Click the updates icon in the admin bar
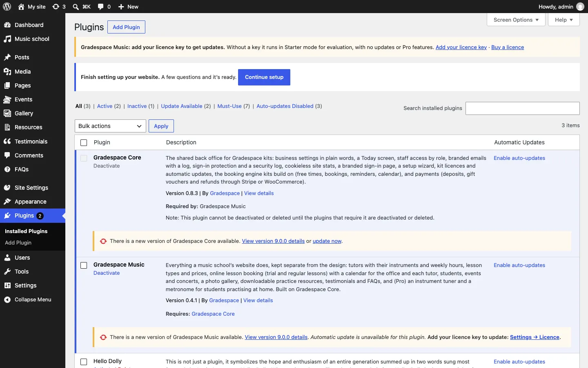 click(59, 7)
